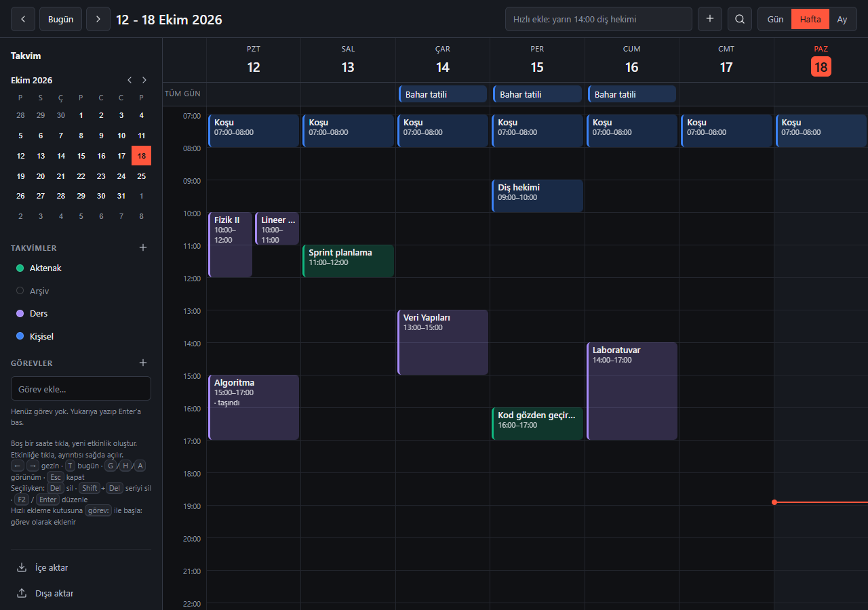Show previous month in mini calendar
868x610 pixels.
130,80
